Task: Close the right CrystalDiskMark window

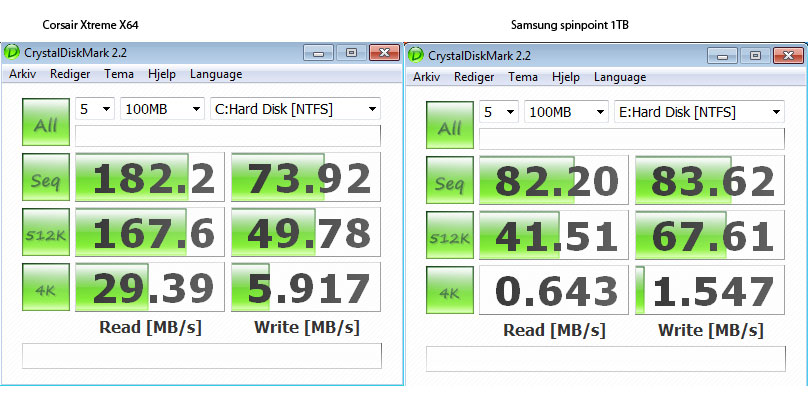Action: click(788, 55)
